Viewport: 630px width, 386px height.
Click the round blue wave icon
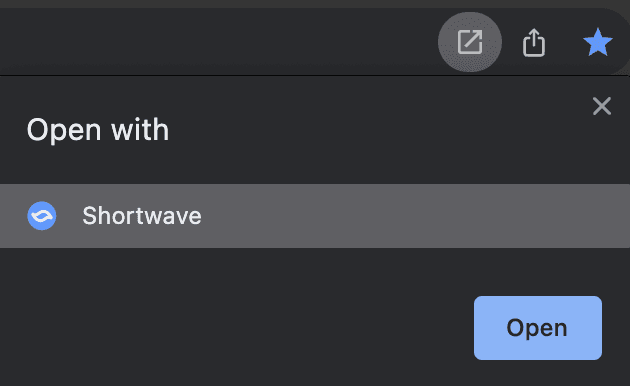42,216
